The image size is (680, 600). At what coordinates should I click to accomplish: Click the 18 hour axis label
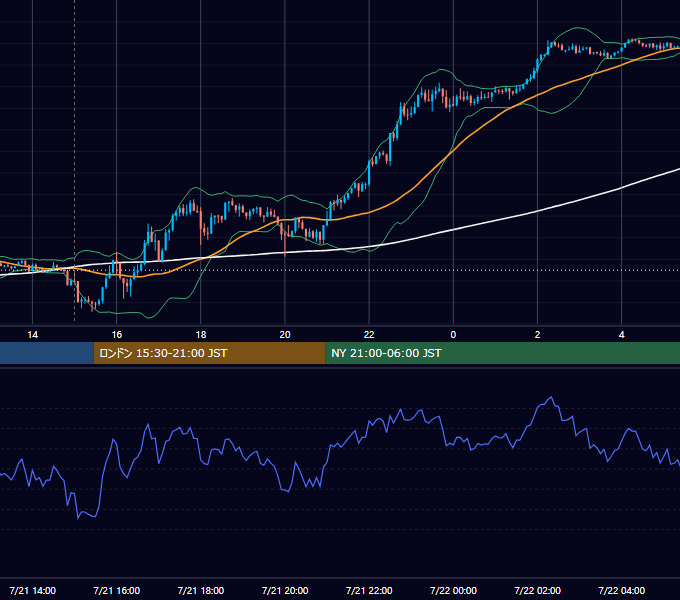click(x=201, y=335)
